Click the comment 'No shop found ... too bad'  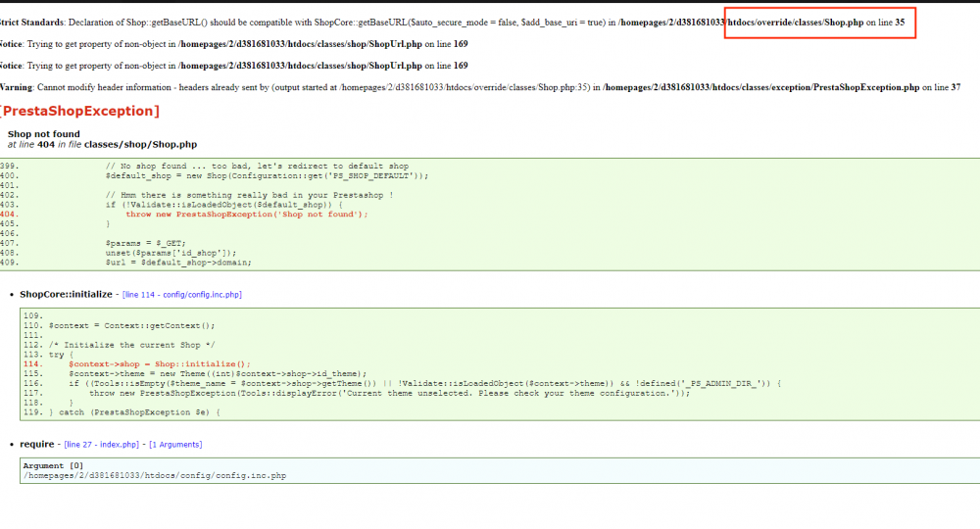[x=257, y=167]
